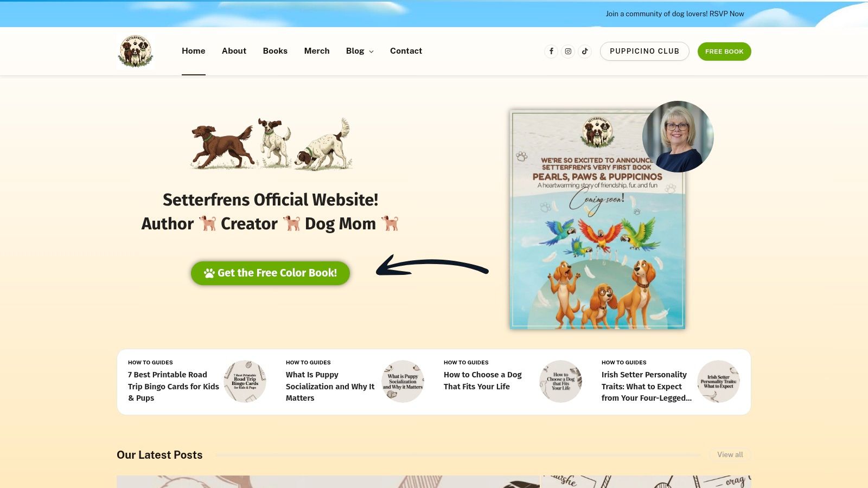868x488 pixels.
Task: Click the Setterfrens dog logo
Action: [x=136, y=51]
